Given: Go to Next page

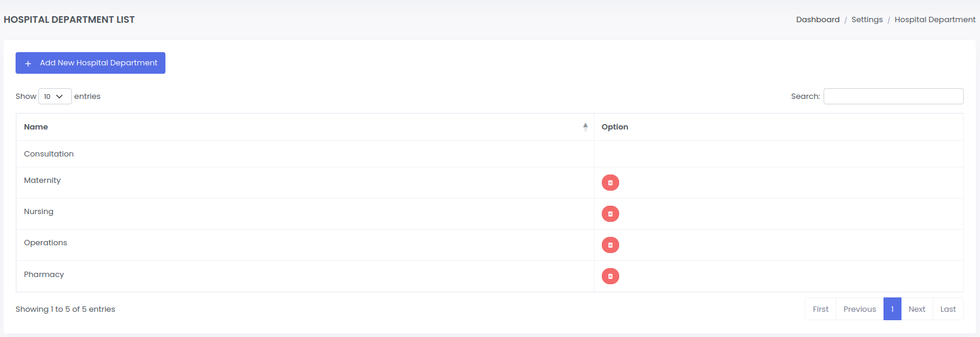Looking at the screenshot, I should pyautogui.click(x=916, y=309).
